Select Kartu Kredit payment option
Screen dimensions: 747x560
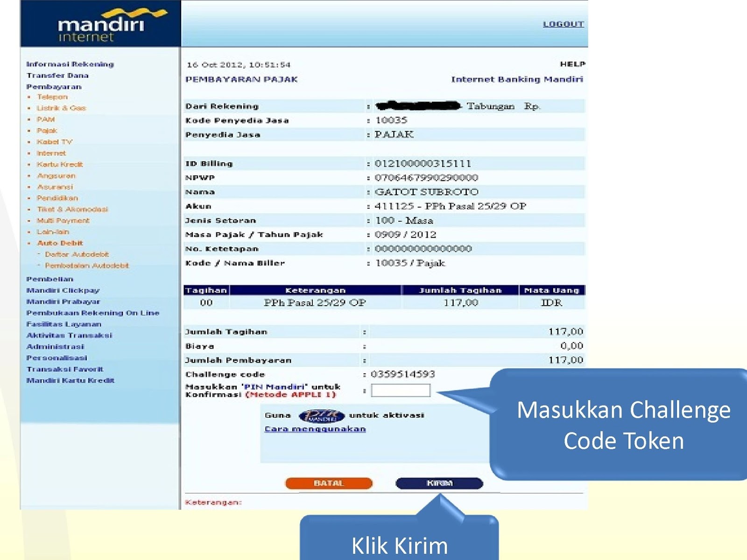[60, 164]
